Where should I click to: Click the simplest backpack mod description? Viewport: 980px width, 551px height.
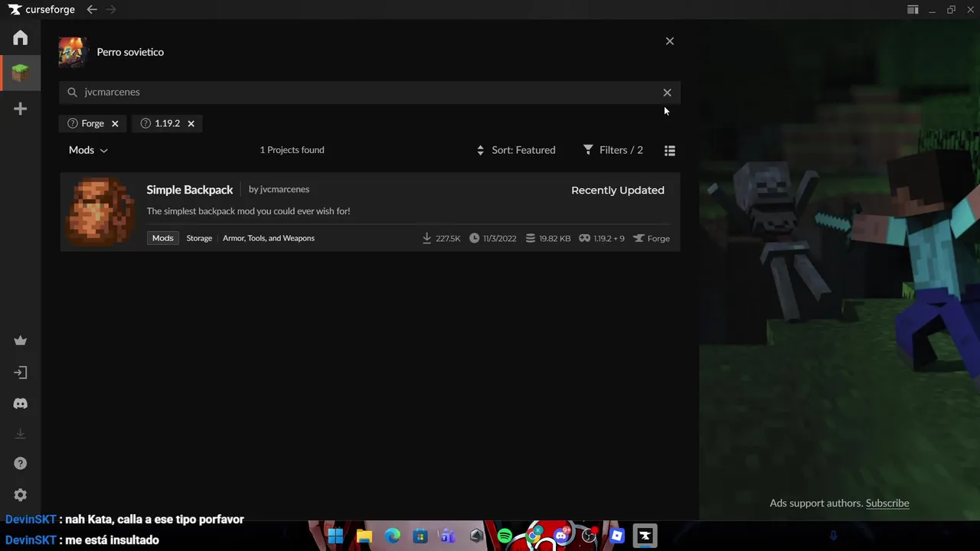coord(248,211)
